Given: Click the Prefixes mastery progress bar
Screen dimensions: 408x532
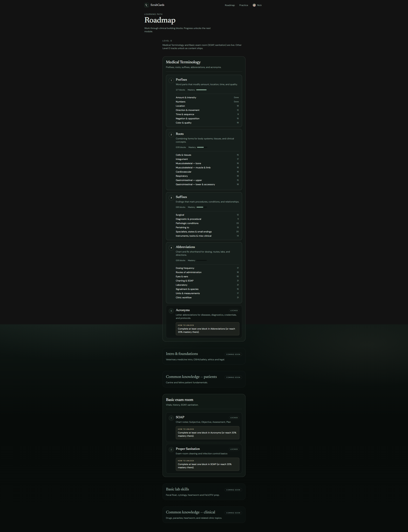Looking at the screenshot, I should pos(201,90).
